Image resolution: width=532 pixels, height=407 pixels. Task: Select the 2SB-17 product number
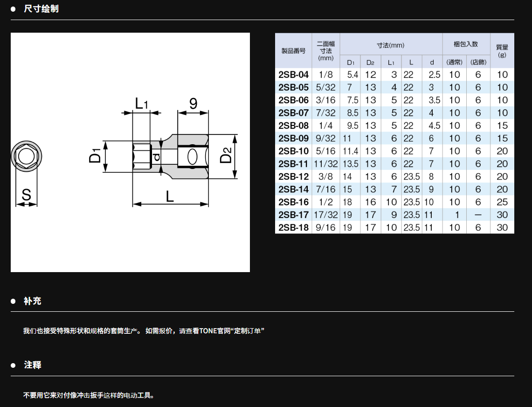click(x=293, y=215)
